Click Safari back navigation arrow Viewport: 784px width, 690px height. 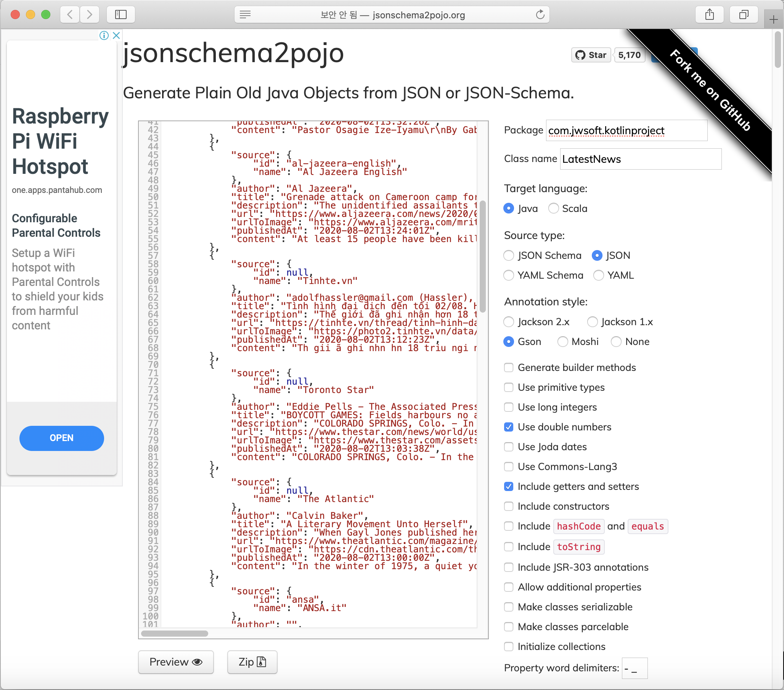tap(70, 14)
